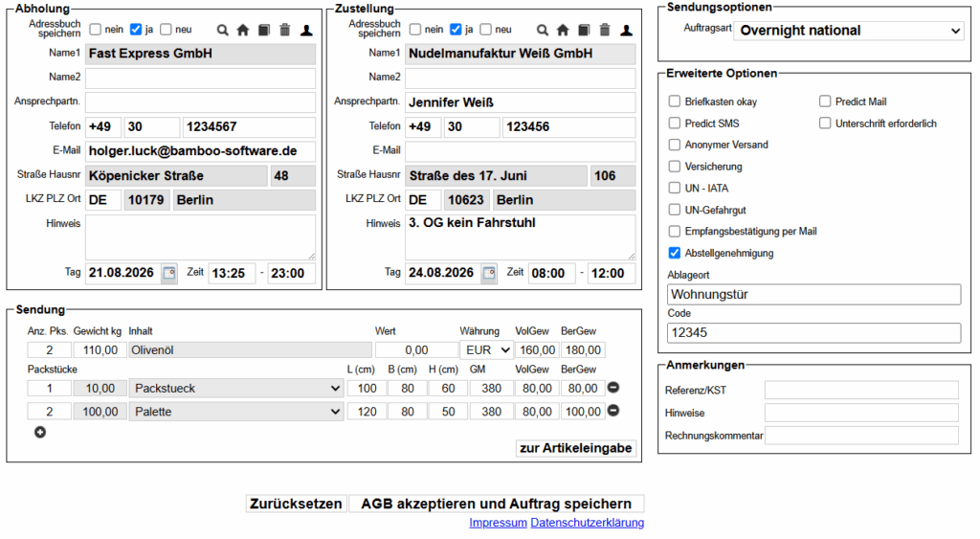
Task: Click the person icon in Abholung section
Action: (x=306, y=30)
